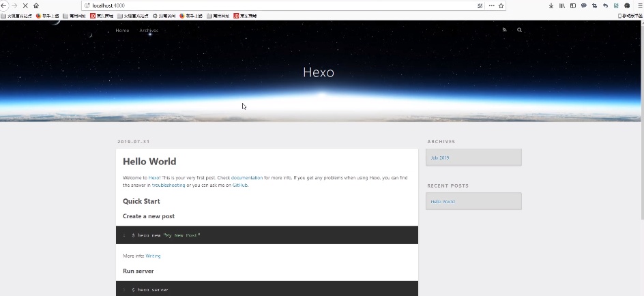Open the documentation link
The height and width of the screenshot is (296, 644).
(247, 178)
